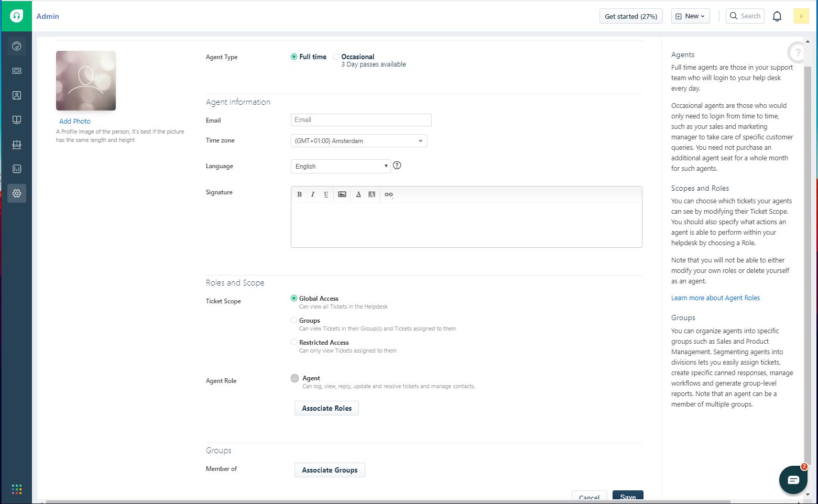818x504 pixels.
Task: Insert image in the signature editor
Action: (342, 194)
